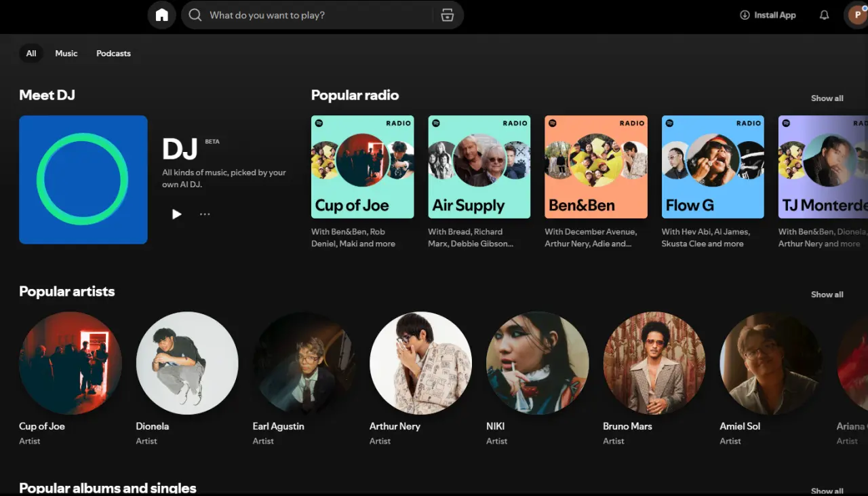Open the Ben&Ben radio card
The width and height of the screenshot is (868, 496).
click(x=596, y=167)
